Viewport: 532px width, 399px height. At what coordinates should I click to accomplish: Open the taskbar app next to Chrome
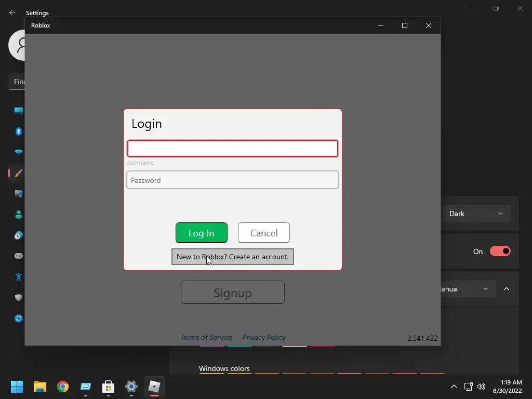click(x=86, y=387)
